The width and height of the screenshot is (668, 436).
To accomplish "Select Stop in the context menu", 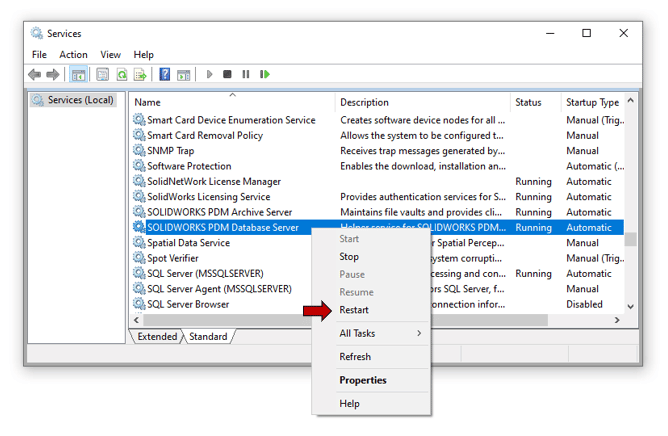I will pyautogui.click(x=349, y=257).
